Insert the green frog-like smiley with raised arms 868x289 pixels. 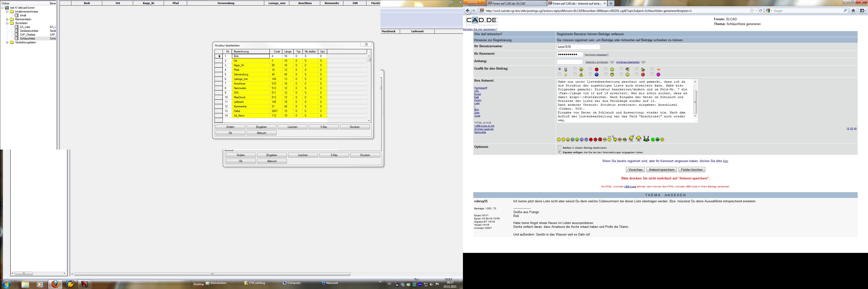pyautogui.click(x=646, y=138)
